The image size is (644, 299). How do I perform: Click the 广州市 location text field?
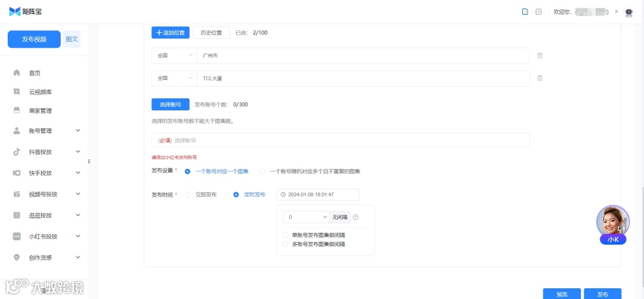click(364, 56)
